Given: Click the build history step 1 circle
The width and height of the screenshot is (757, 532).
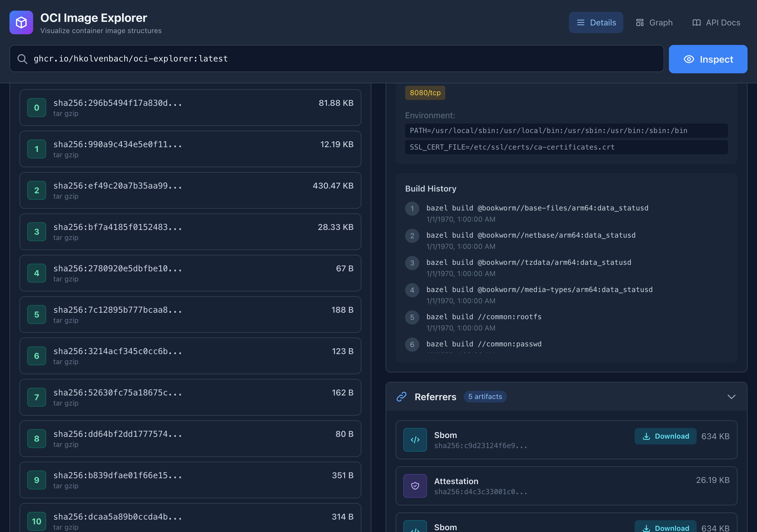Looking at the screenshot, I should [412, 209].
